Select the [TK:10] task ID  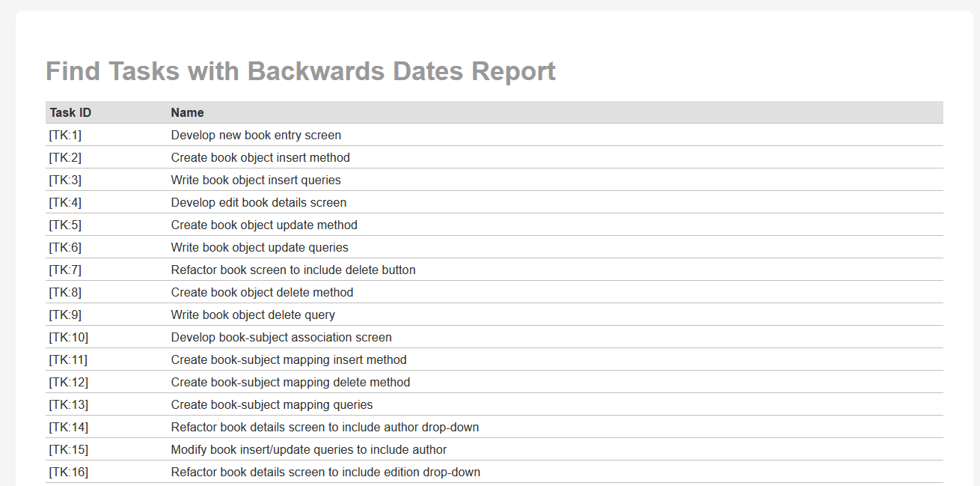point(68,337)
